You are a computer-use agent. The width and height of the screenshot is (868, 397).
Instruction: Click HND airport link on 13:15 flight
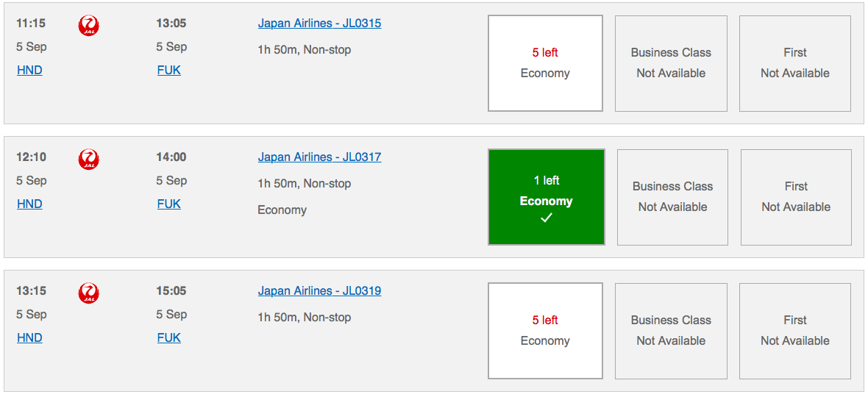29,338
